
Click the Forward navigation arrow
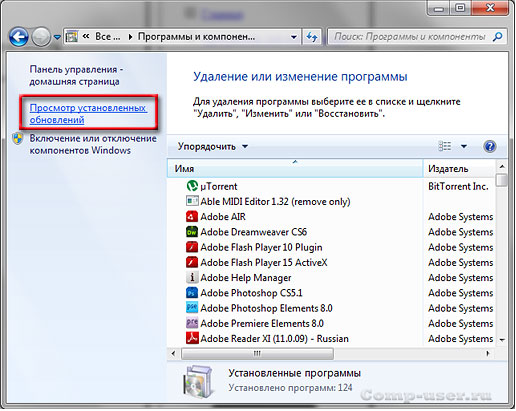41,37
